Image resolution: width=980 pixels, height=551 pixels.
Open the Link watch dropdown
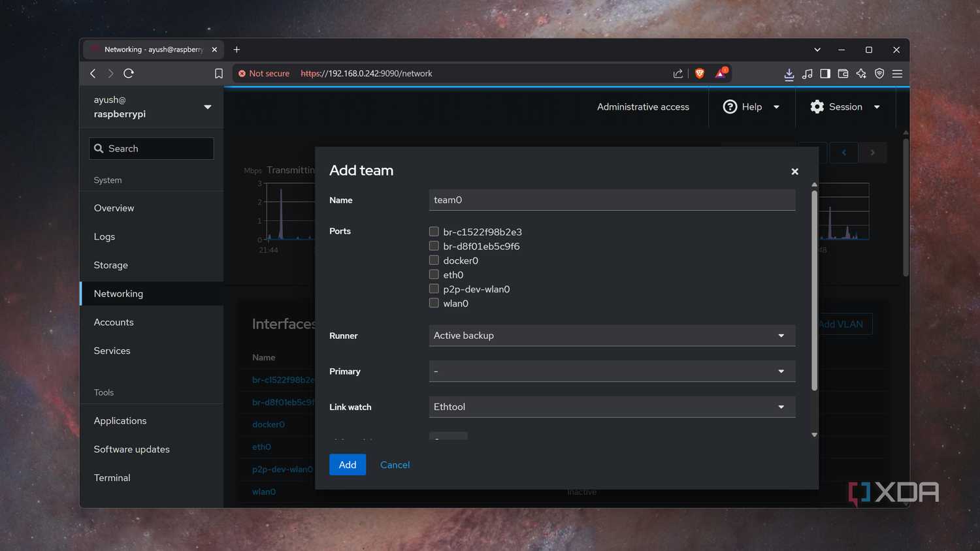[x=612, y=407]
